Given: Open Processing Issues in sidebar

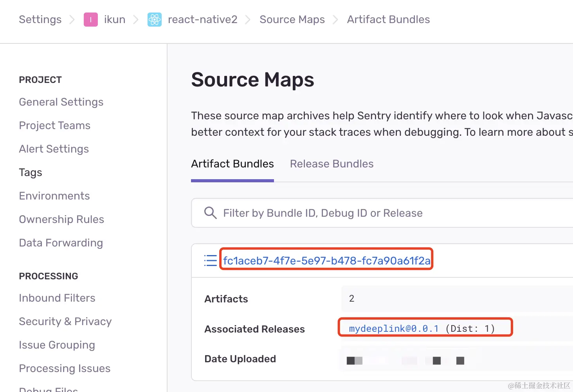Looking at the screenshot, I should coord(65,369).
